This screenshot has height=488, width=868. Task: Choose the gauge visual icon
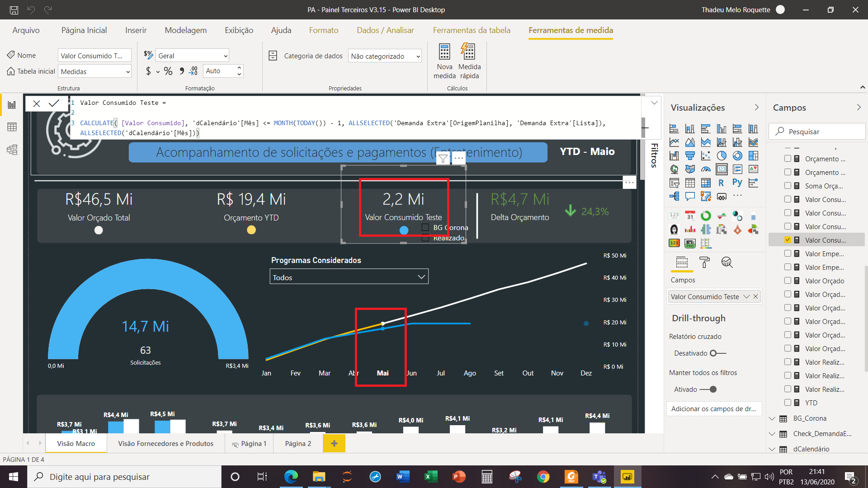pyautogui.click(x=706, y=169)
